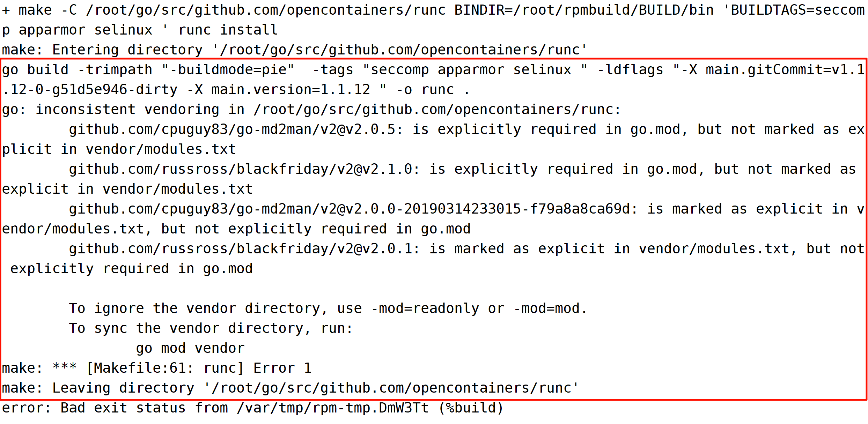Click the '-mod=readonly' text
The image size is (868, 424).
(x=425, y=308)
